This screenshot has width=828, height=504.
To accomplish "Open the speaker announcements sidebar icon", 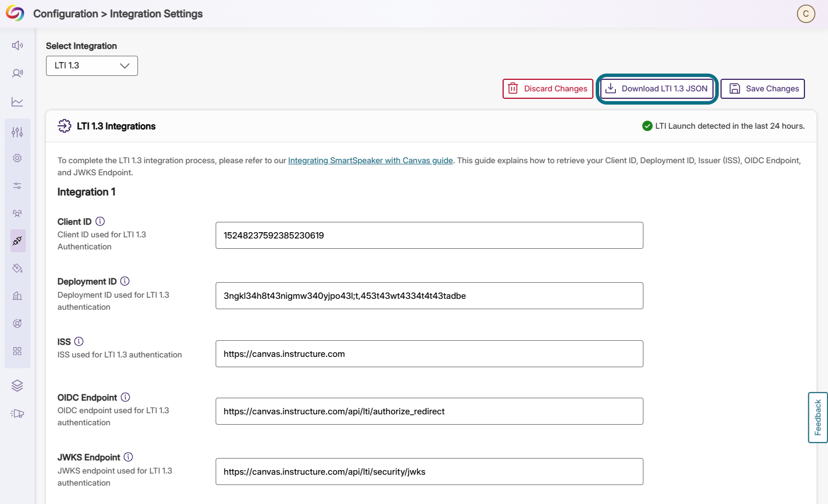I will point(17,45).
